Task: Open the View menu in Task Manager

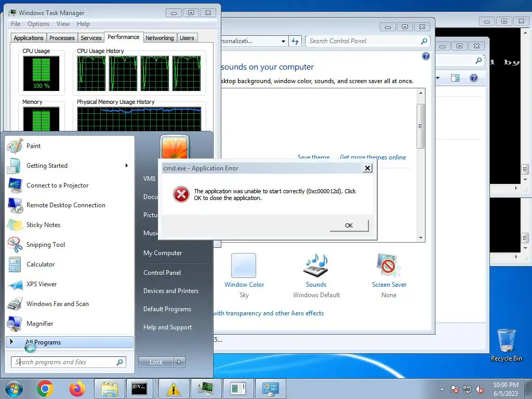Action: coord(63,24)
